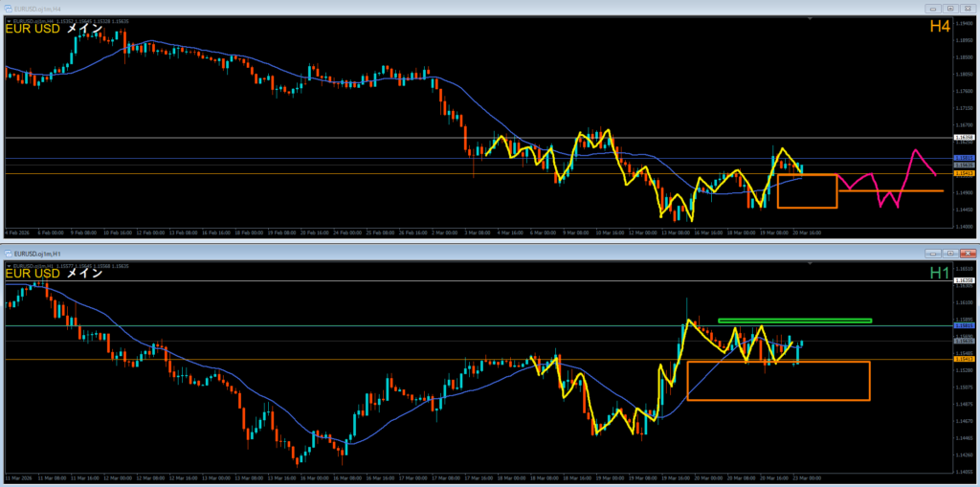Viewport: 980px width, 487px height.
Task: Restore the EURUSD H1 chart window
Action: click(x=950, y=254)
